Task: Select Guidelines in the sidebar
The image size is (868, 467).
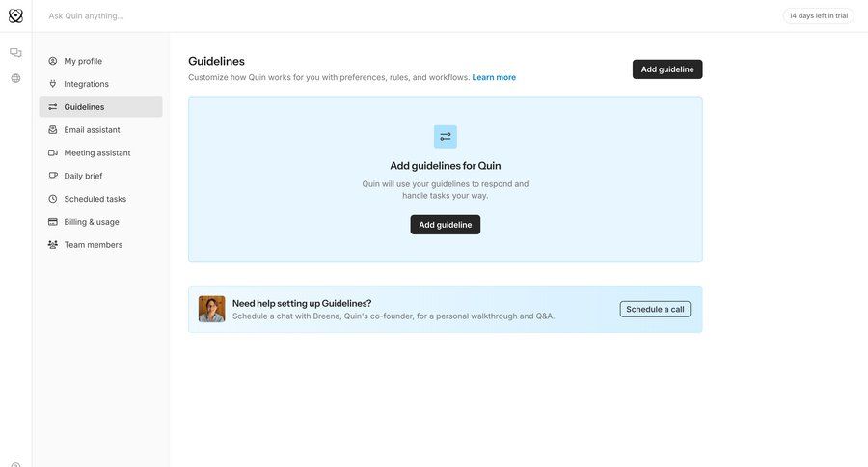Action: tap(100, 107)
